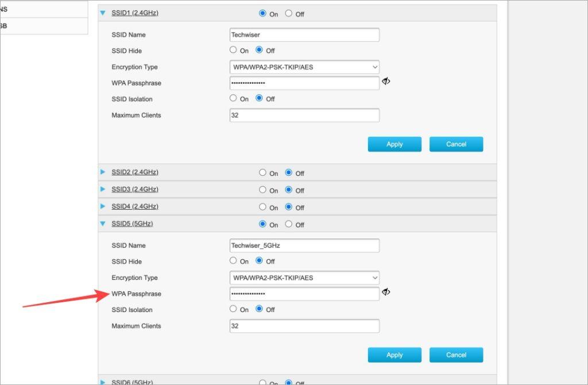Select SSID5 SSID Isolation Off
This screenshot has height=385, width=588.
click(x=259, y=309)
